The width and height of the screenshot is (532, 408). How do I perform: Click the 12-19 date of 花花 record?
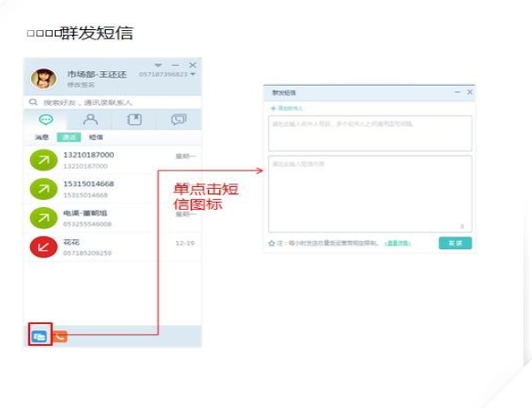tap(185, 243)
